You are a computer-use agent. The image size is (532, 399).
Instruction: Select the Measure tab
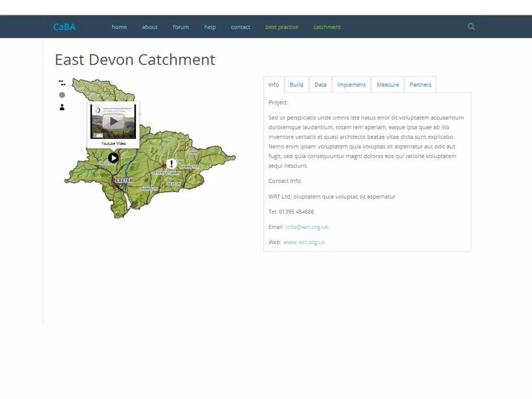(x=388, y=85)
